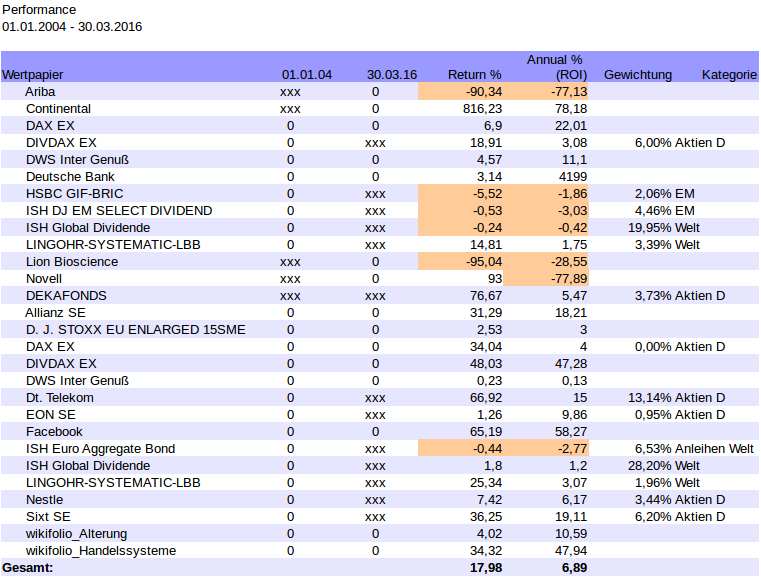Click the 6,53% Anleihen Welt cell
This screenshot has height=578, width=761.
695,448
